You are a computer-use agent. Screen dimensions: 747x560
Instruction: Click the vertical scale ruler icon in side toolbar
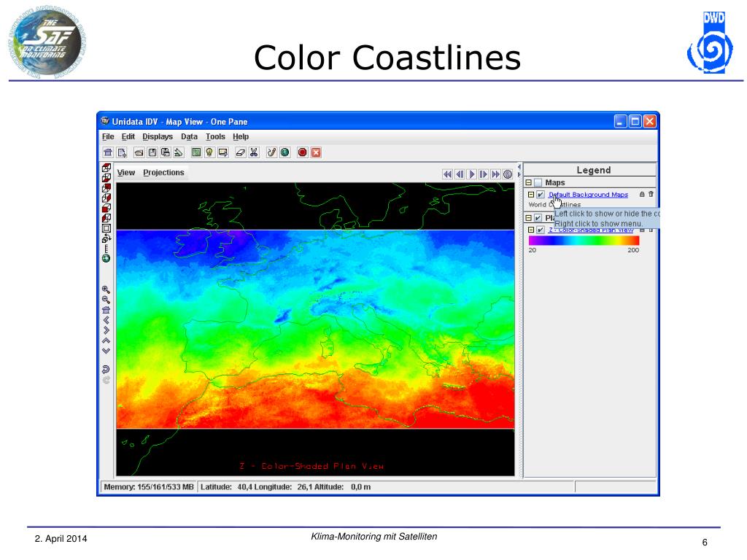[107, 249]
